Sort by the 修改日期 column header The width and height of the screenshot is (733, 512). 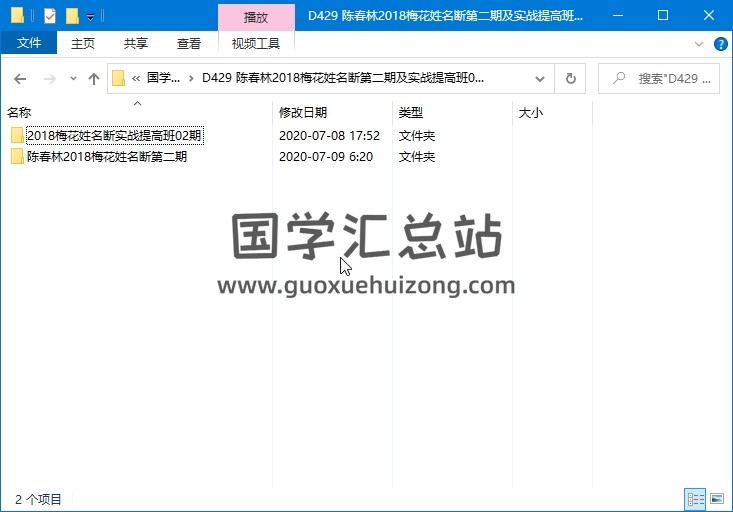303,113
